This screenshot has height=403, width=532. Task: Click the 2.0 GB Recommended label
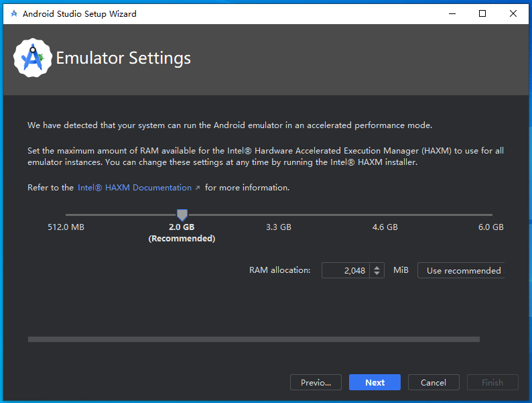(182, 233)
